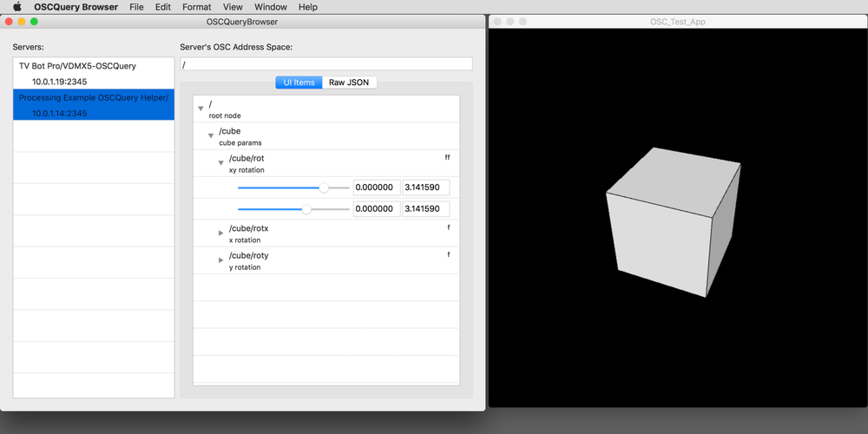The height and width of the screenshot is (434, 868).
Task: Click the second xy rotation slider
Action: [293, 209]
